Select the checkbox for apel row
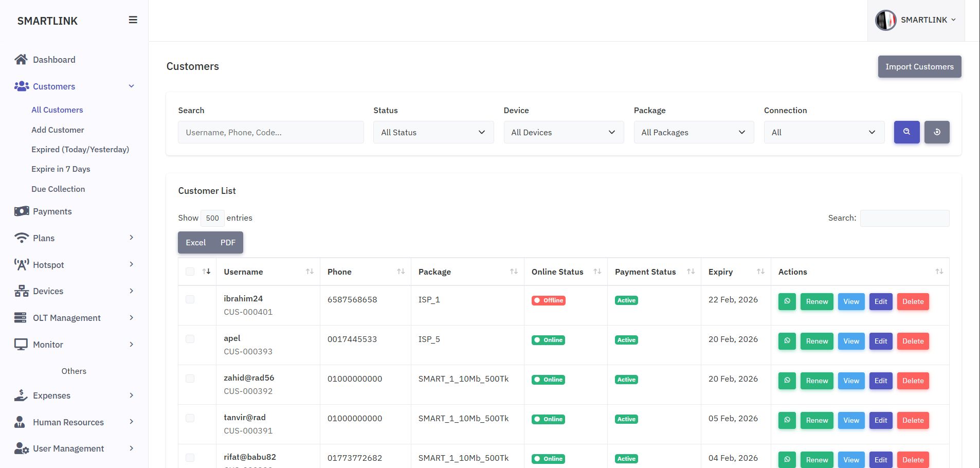 190,339
